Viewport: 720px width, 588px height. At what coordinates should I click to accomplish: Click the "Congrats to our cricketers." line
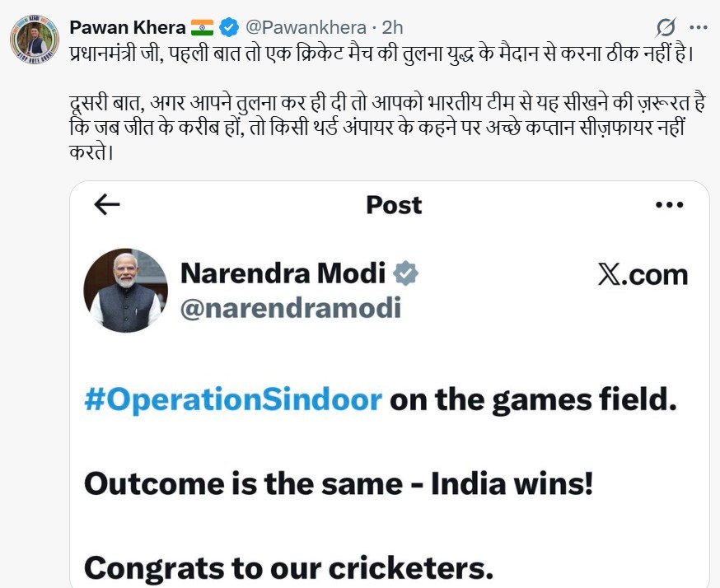click(288, 567)
